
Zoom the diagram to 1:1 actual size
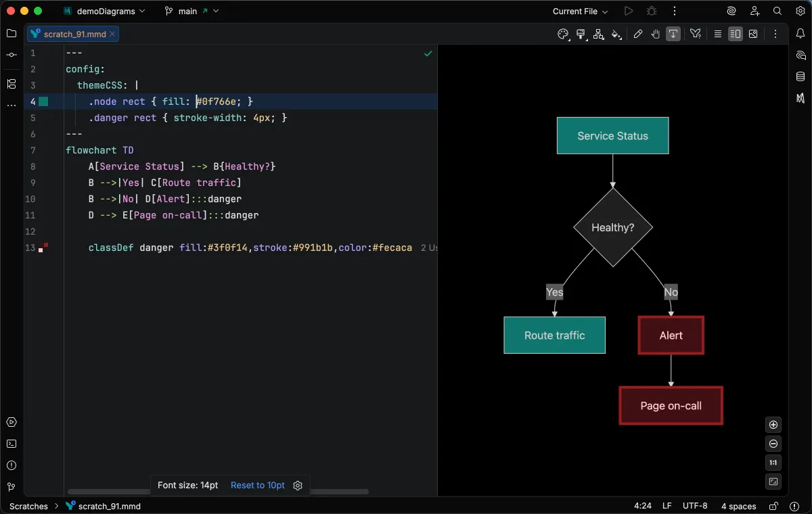[x=773, y=463]
